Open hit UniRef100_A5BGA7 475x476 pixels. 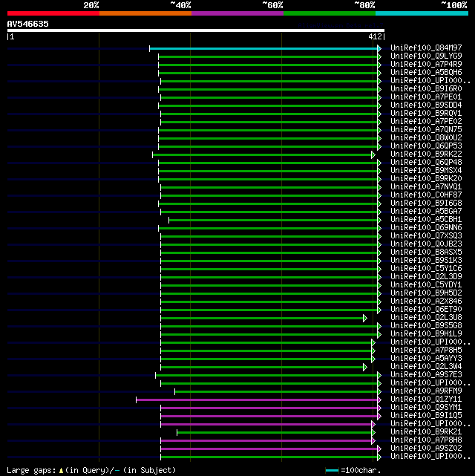(x=426, y=212)
